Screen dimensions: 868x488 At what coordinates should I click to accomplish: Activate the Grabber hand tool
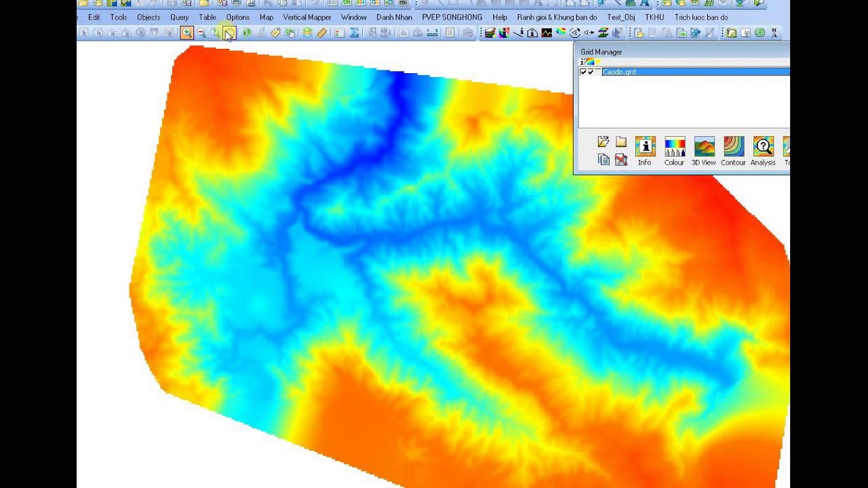229,33
